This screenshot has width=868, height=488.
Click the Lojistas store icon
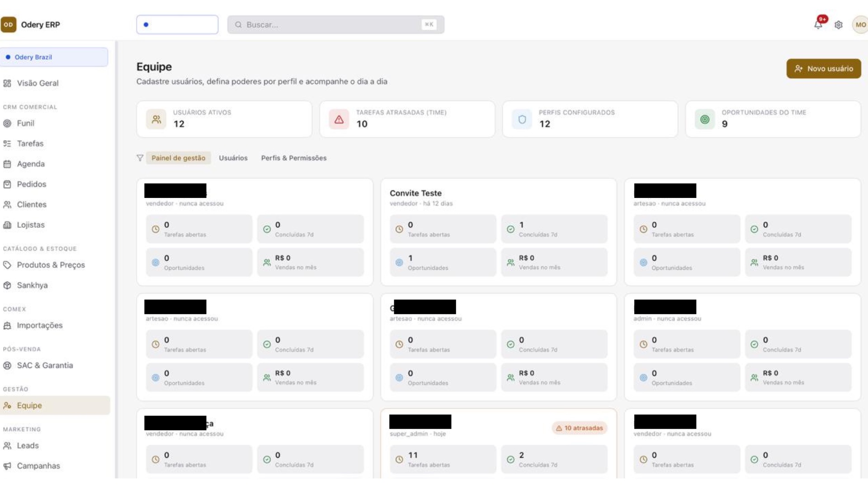(x=7, y=225)
